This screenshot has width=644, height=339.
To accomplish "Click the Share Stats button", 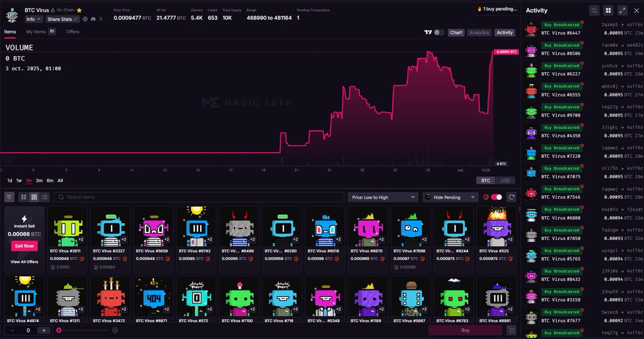I will coord(63,19).
